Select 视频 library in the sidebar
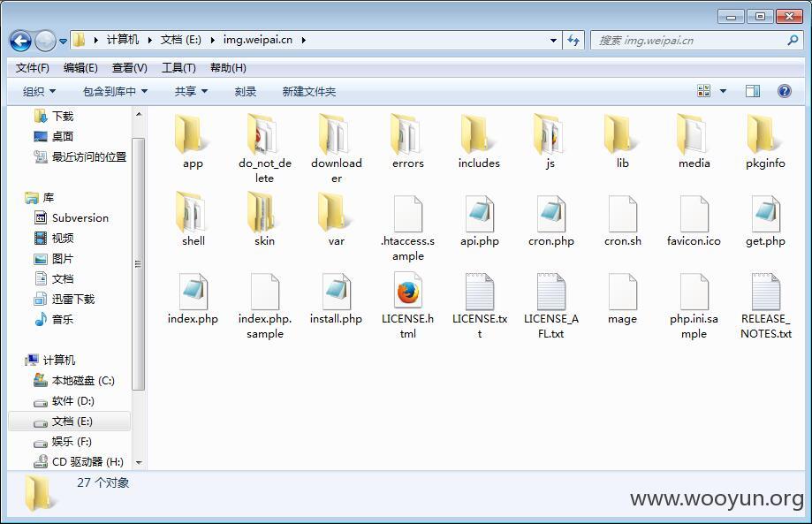This screenshot has width=812, height=524. 54,239
